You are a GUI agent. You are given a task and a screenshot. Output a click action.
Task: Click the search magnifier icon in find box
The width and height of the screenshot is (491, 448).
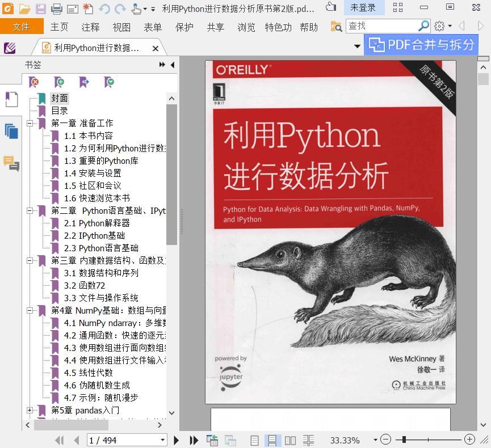click(423, 26)
